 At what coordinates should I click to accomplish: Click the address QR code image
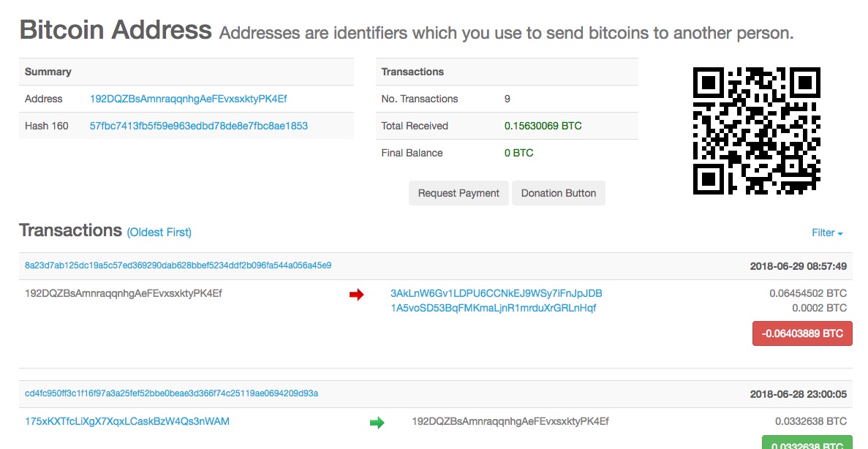click(756, 131)
